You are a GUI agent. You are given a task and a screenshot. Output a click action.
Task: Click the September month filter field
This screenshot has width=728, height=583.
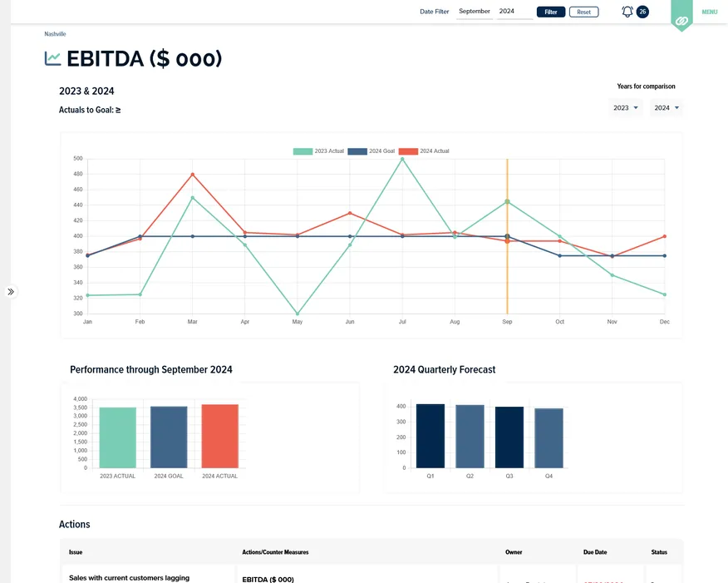pos(475,12)
